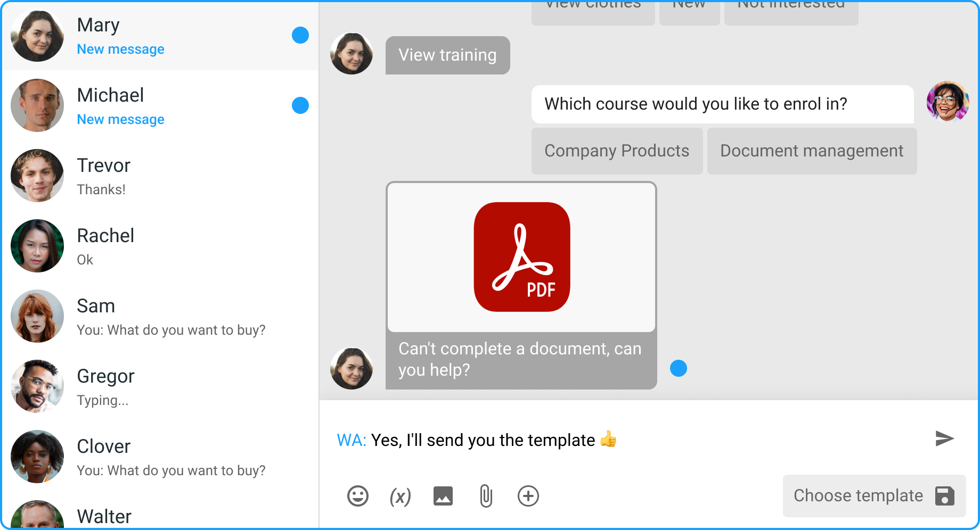Click the send message arrow icon

point(944,438)
